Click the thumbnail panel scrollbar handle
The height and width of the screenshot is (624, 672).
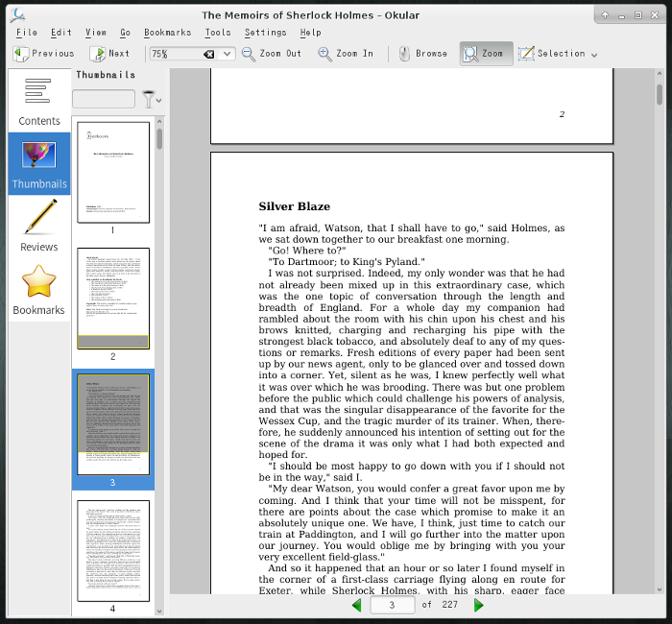159,139
